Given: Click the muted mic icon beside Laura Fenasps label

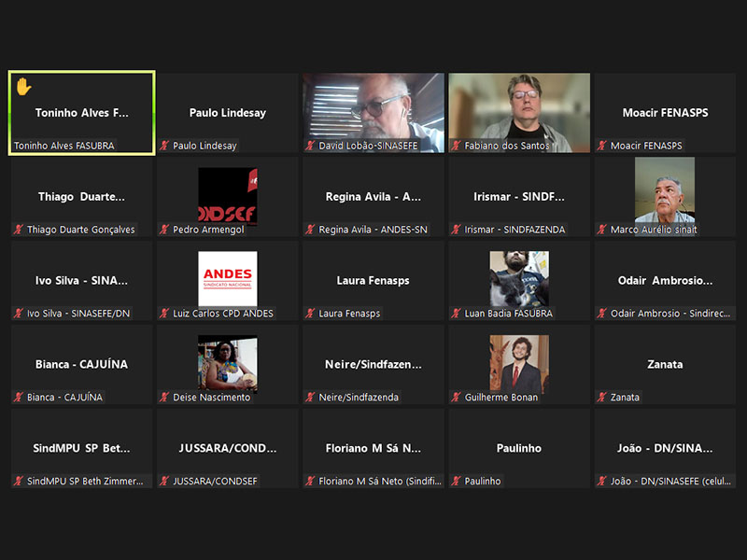Looking at the screenshot, I should click(x=311, y=314).
